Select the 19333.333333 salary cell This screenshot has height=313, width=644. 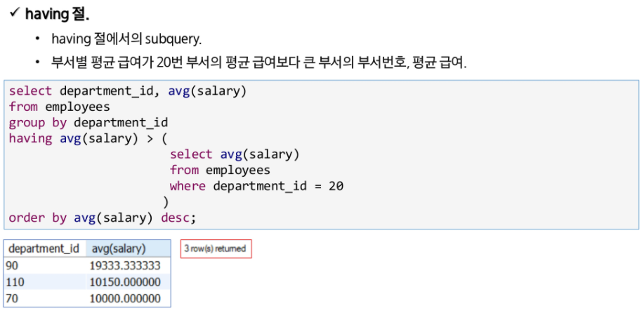click(128, 265)
